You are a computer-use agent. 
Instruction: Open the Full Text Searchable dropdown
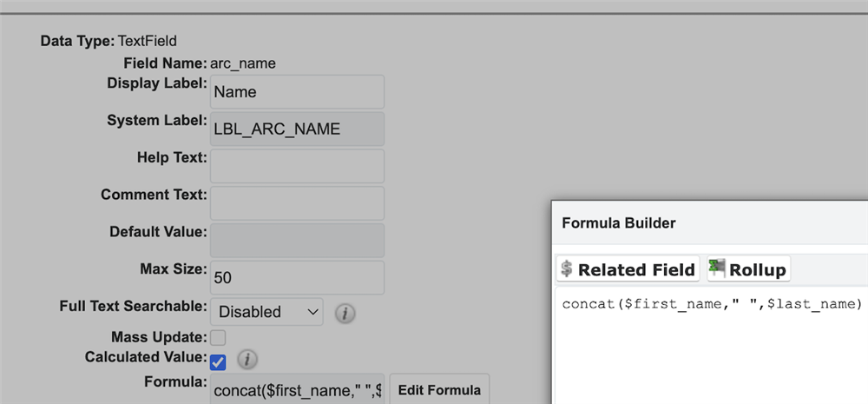tap(266, 311)
